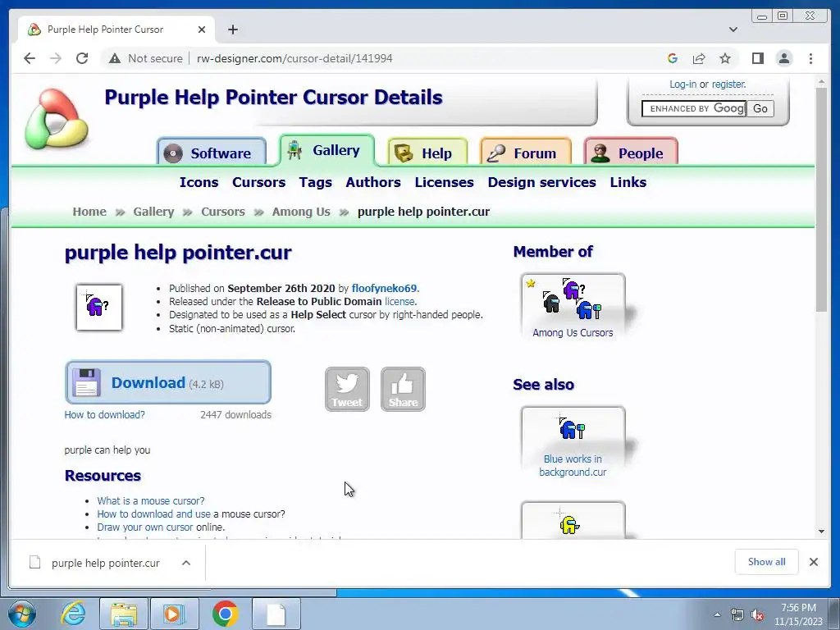840x630 pixels.
Task: Click the page scrollbar down arrow
Action: click(x=821, y=531)
